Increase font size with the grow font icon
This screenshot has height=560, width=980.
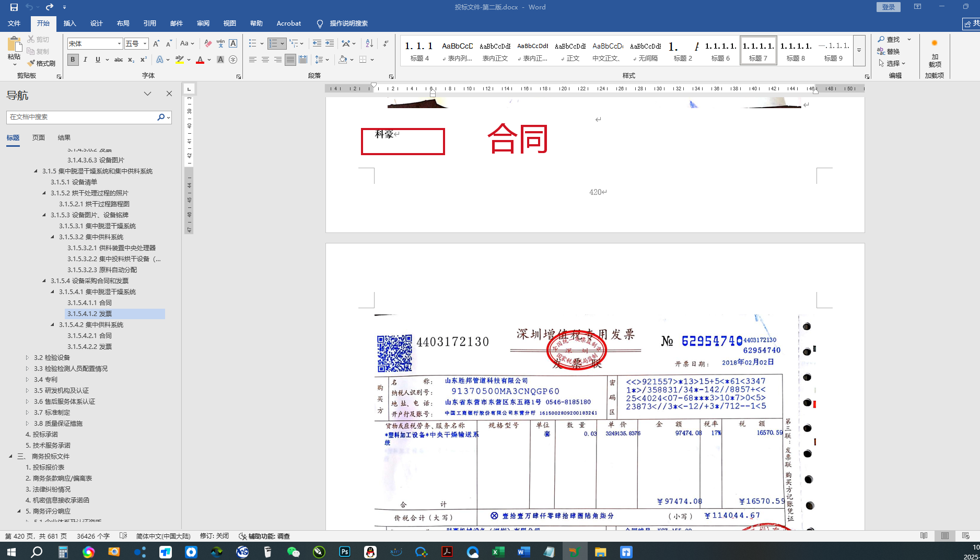[156, 44]
